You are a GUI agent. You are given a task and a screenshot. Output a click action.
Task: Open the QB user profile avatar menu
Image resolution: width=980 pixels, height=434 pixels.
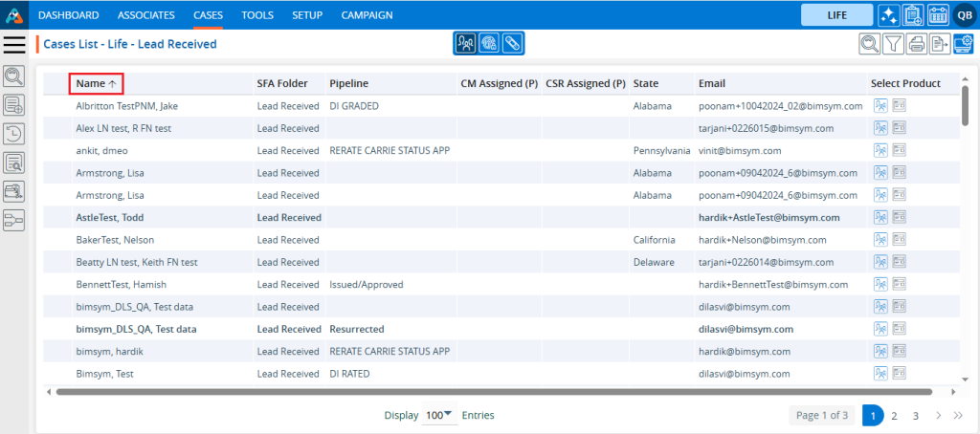pyautogui.click(x=963, y=15)
